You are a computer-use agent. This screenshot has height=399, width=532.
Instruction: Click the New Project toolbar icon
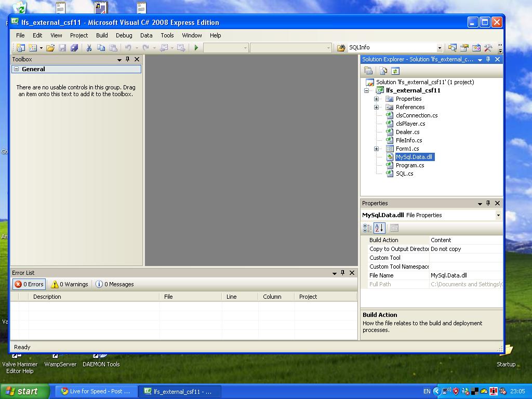(x=21, y=48)
